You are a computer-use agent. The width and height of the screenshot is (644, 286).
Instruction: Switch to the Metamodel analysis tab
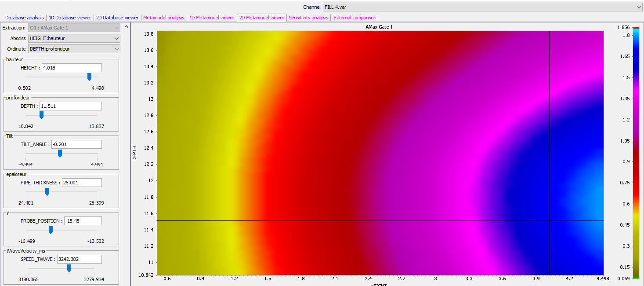pos(164,18)
